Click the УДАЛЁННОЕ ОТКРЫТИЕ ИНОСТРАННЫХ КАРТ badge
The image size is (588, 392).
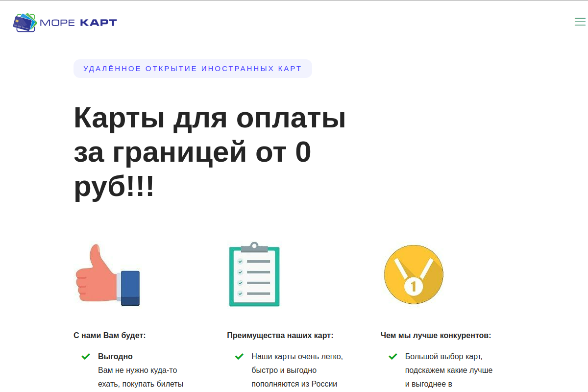pyautogui.click(x=193, y=68)
